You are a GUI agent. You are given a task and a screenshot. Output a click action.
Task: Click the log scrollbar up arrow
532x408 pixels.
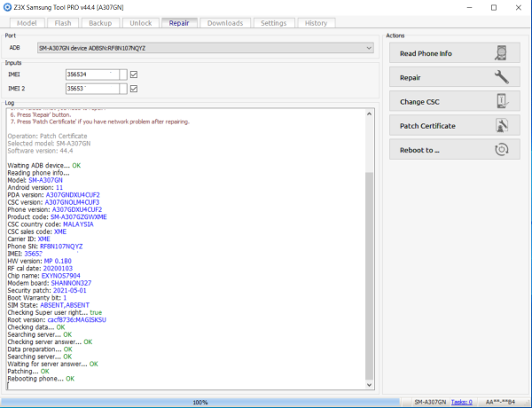pyautogui.click(x=369, y=114)
